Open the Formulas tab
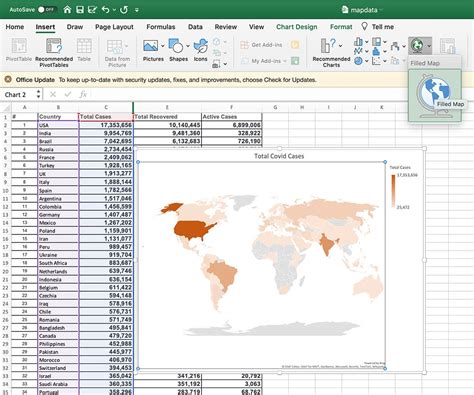 (161, 27)
